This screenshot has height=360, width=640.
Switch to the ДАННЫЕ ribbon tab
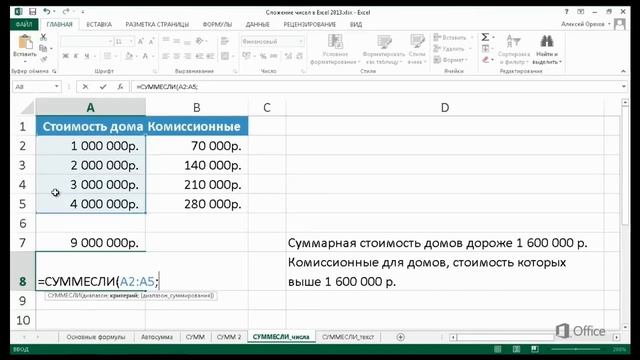[258, 24]
